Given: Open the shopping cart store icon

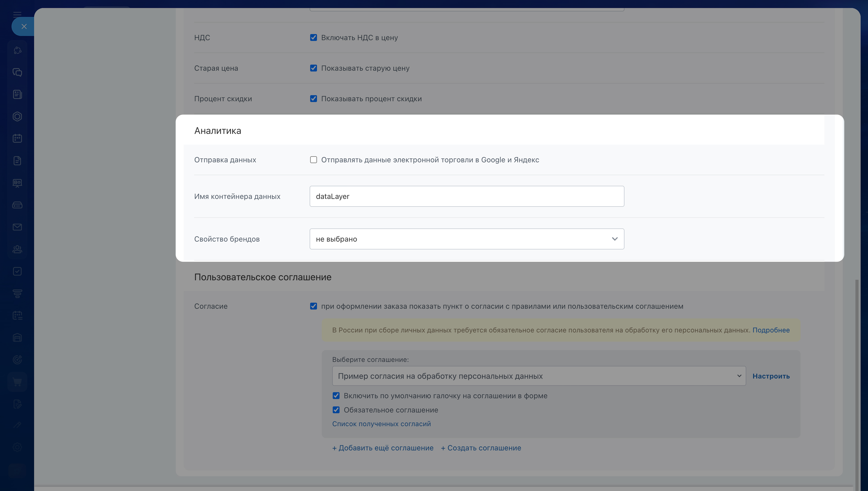Looking at the screenshot, I should coord(17,382).
